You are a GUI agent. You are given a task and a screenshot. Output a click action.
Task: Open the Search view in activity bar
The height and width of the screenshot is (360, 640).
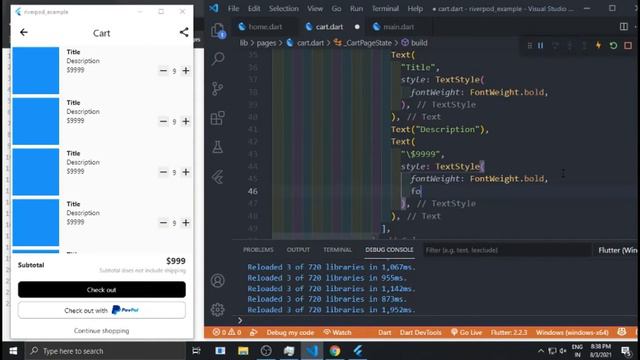tap(218, 59)
